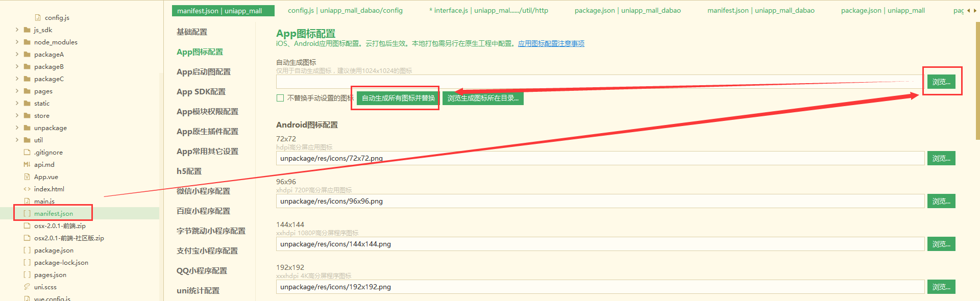The height and width of the screenshot is (301, 980).
Task: Click the main.js file icon
Action: click(x=27, y=202)
